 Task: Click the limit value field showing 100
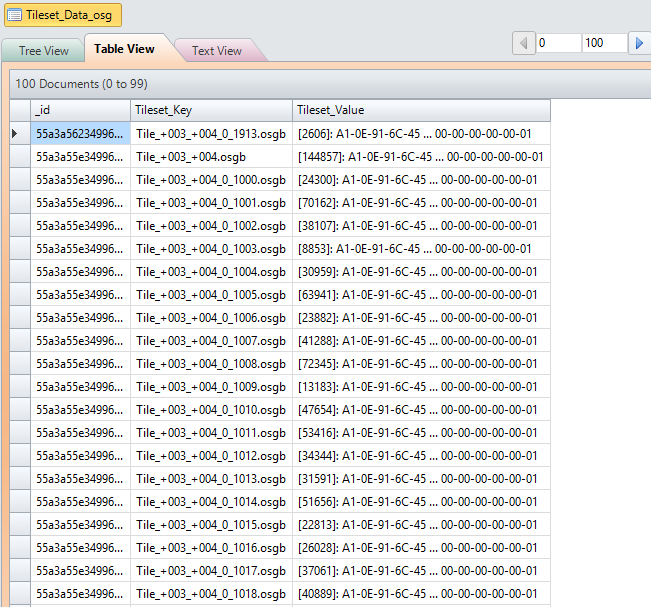click(x=604, y=43)
